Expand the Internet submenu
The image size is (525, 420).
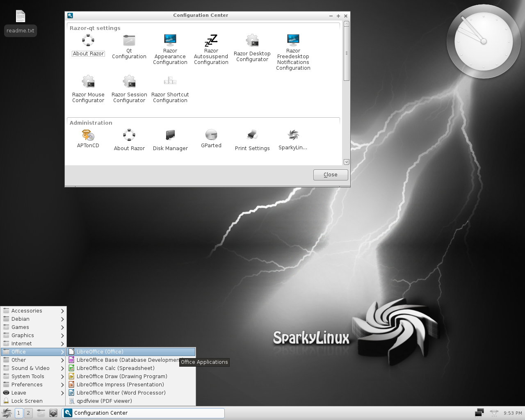click(33, 344)
